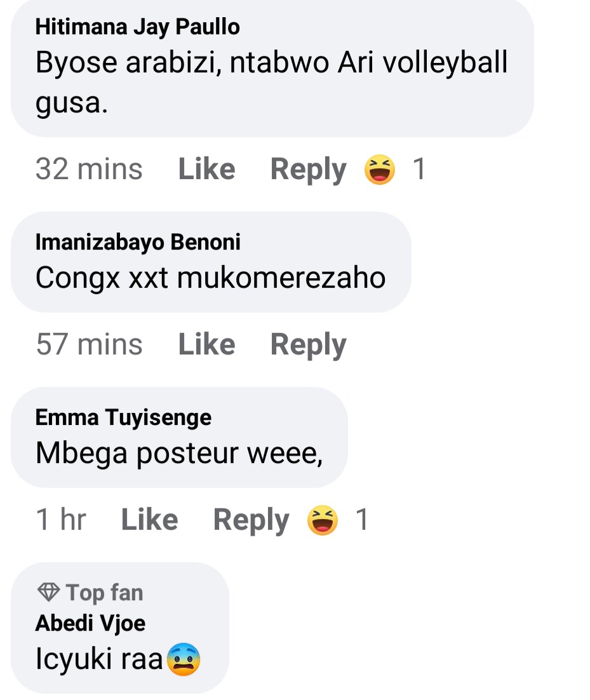Open Imanizabayo Benoni's profile name

coord(138,242)
